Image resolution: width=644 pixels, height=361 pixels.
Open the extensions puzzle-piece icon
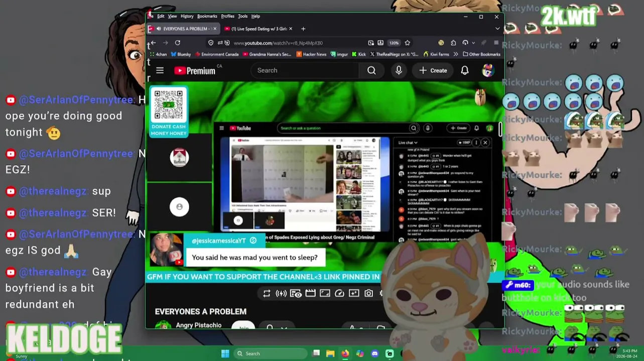pyautogui.click(x=453, y=43)
